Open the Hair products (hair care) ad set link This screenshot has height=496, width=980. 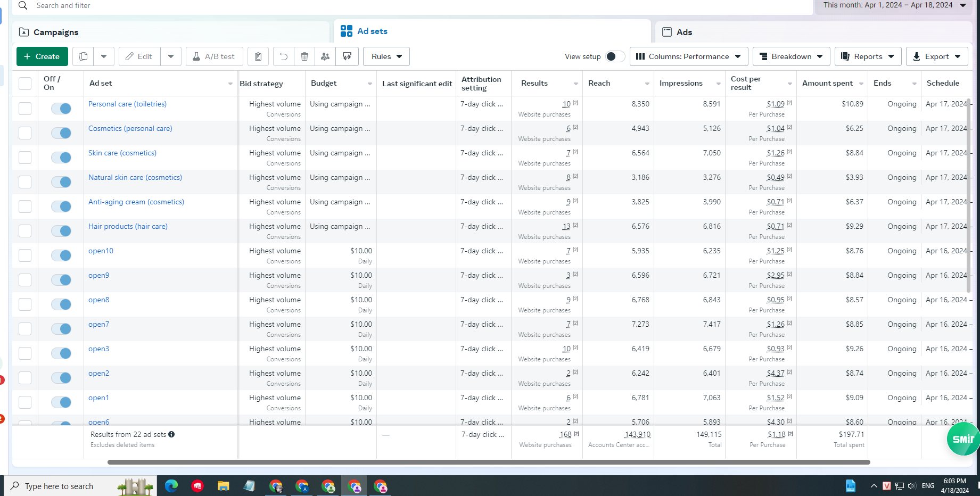click(x=128, y=226)
